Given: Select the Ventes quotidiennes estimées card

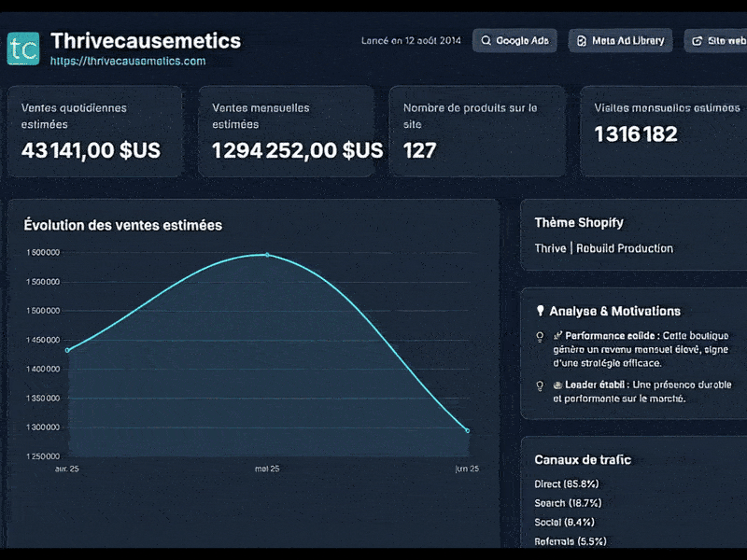Looking at the screenshot, I should point(93,131).
